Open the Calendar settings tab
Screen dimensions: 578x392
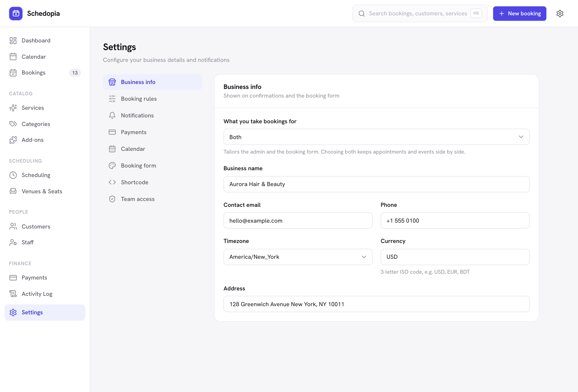[152, 149]
